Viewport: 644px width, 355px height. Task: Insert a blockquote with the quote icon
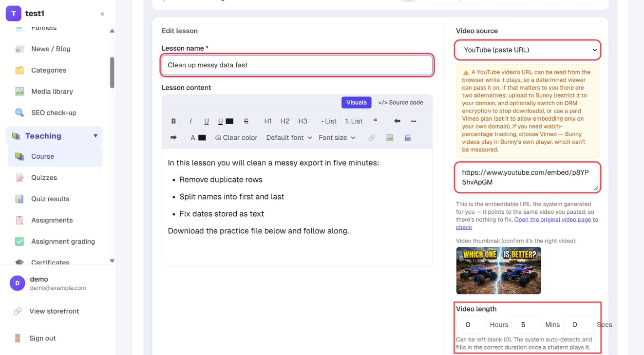(375, 121)
